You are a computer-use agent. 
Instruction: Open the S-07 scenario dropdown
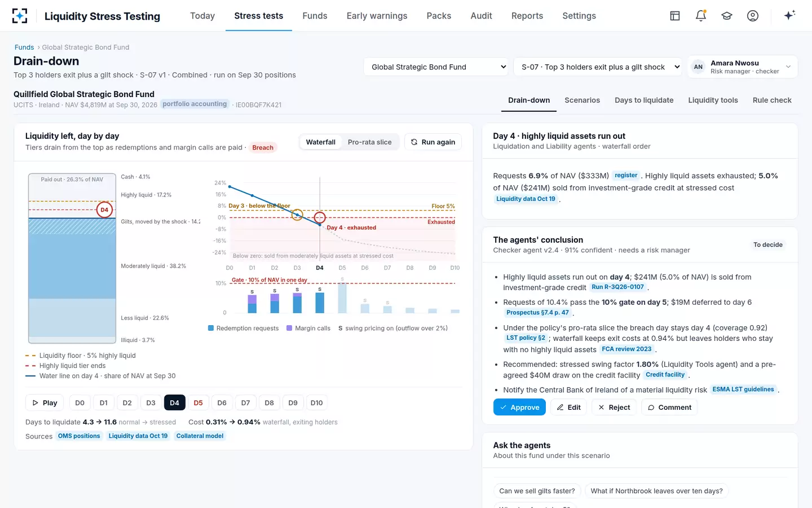click(598, 67)
